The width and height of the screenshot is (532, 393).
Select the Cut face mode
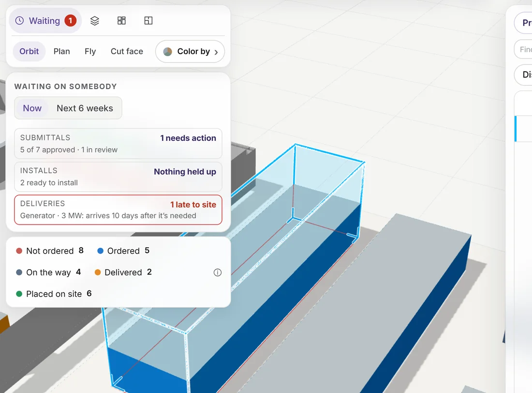[x=127, y=51]
